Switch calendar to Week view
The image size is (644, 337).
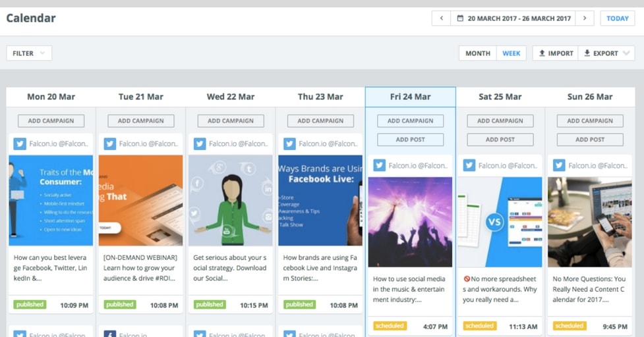pyautogui.click(x=512, y=53)
